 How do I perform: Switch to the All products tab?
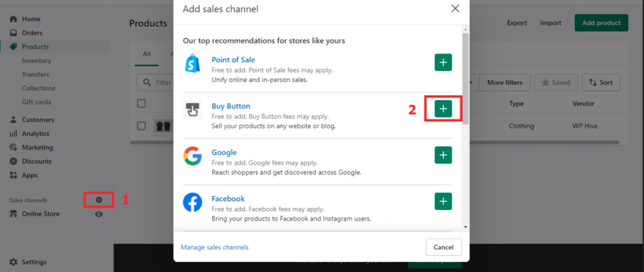pyautogui.click(x=146, y=54)
